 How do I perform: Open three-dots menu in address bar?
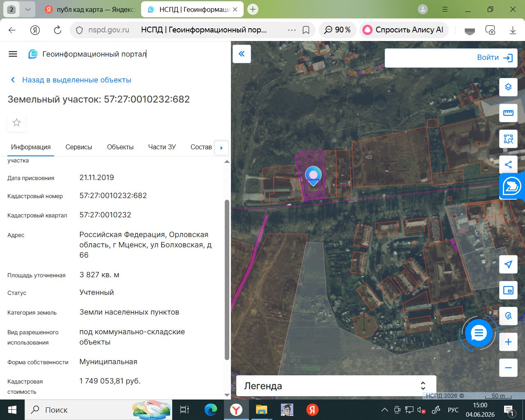(292, 30)
